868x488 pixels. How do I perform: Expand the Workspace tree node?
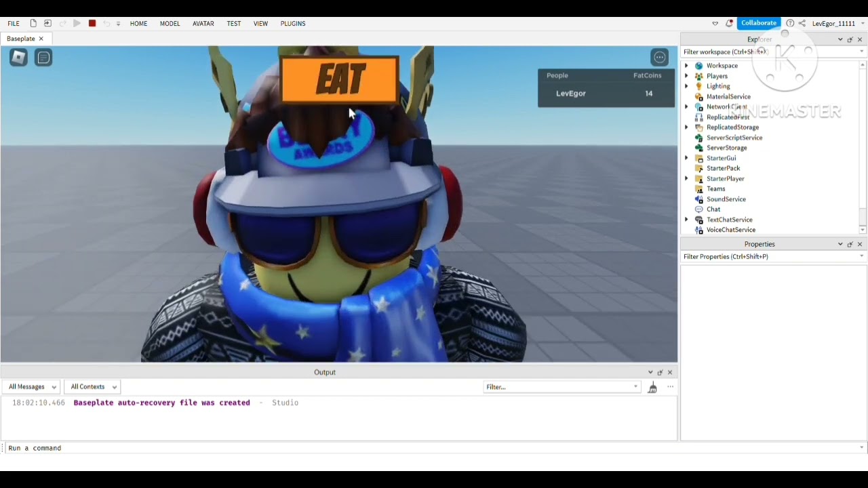(686, 66)
